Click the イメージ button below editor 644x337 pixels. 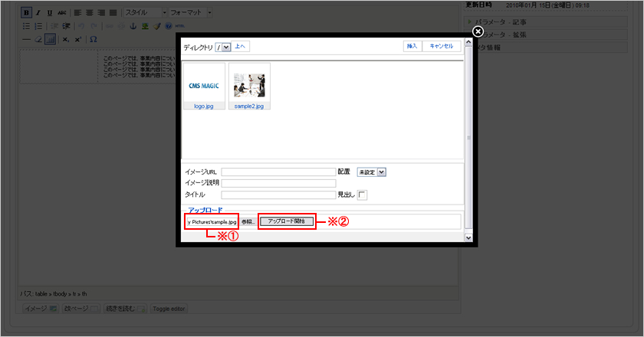tap(40, 309)
